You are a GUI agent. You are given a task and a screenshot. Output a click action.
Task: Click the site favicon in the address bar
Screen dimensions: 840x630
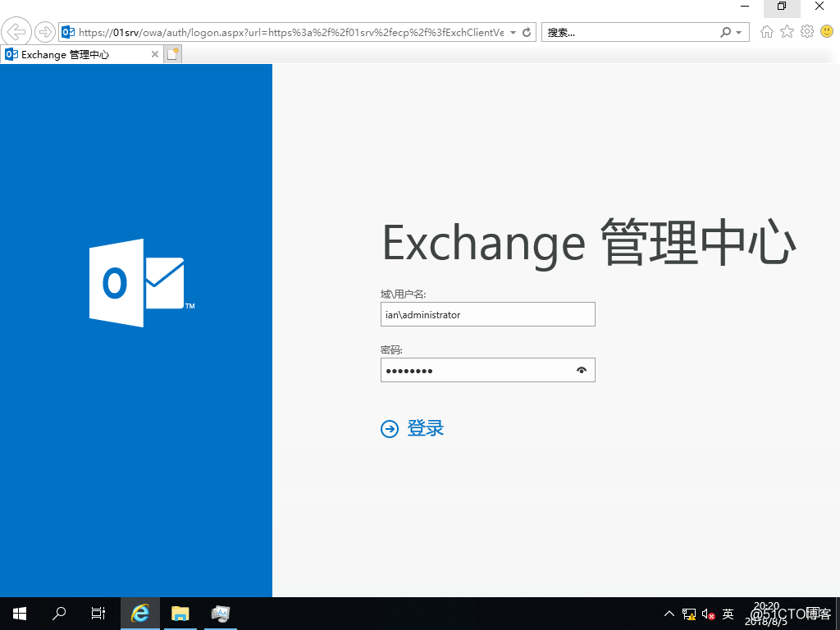[68, 32]
